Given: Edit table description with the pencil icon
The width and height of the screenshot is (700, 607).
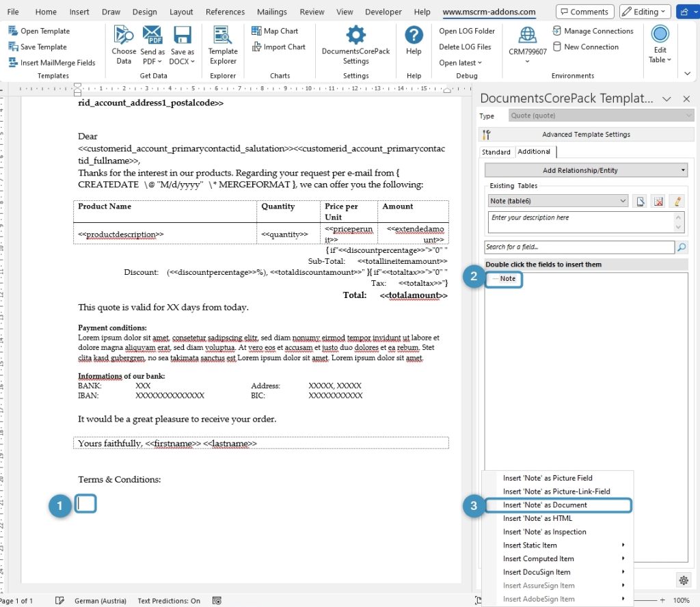Looking at the screenshot, I should pyautogui.click(x=677, y=200).
